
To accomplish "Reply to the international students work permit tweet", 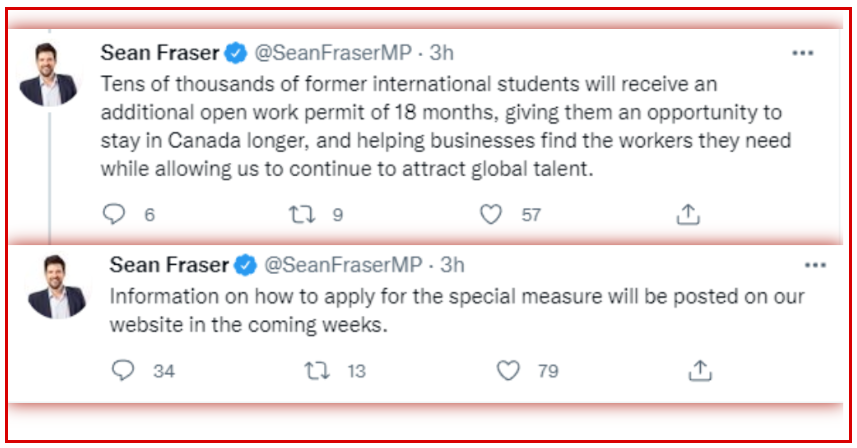I will pyautogui.click(x=115, y=214).
